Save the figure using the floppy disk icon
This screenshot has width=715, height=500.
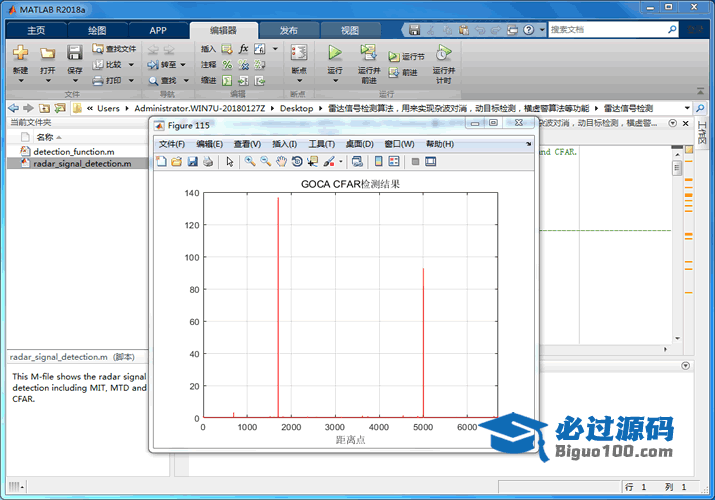192,161
